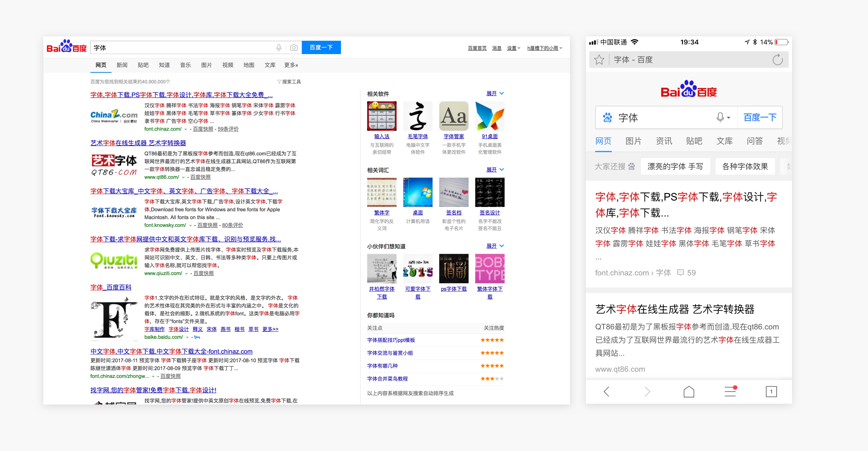Open dropdown arrow next to www.qiuziti.com/ URL
Screen dimensions: 868x451
click(x=186, y=274)
